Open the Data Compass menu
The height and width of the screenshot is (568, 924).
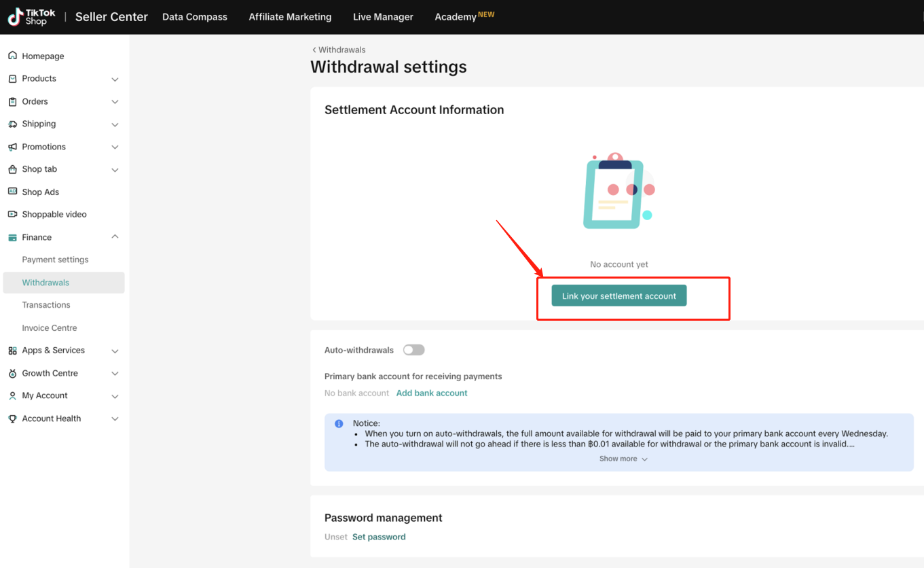tap(195, 17)
